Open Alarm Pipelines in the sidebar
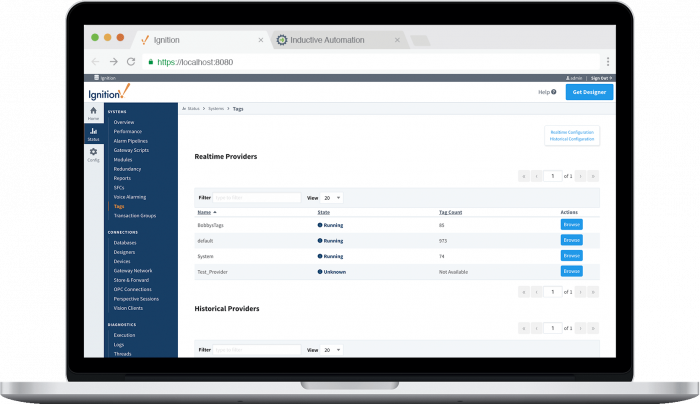 [130, 141]
